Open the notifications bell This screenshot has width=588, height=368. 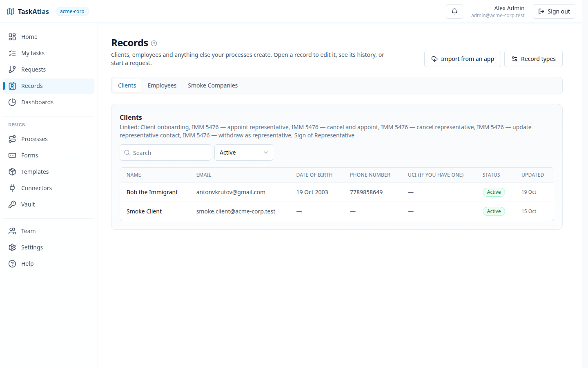click(x=454, y=11)
